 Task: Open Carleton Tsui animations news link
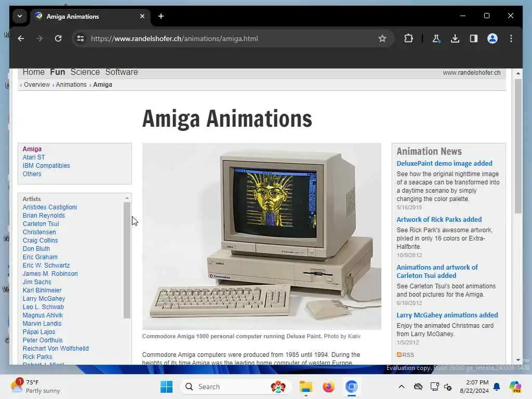(x=437, y=271)
